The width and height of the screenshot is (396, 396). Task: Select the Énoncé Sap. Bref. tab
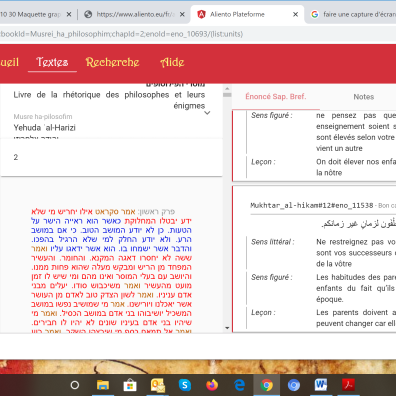pyautogui.click(x=276, y=97)
